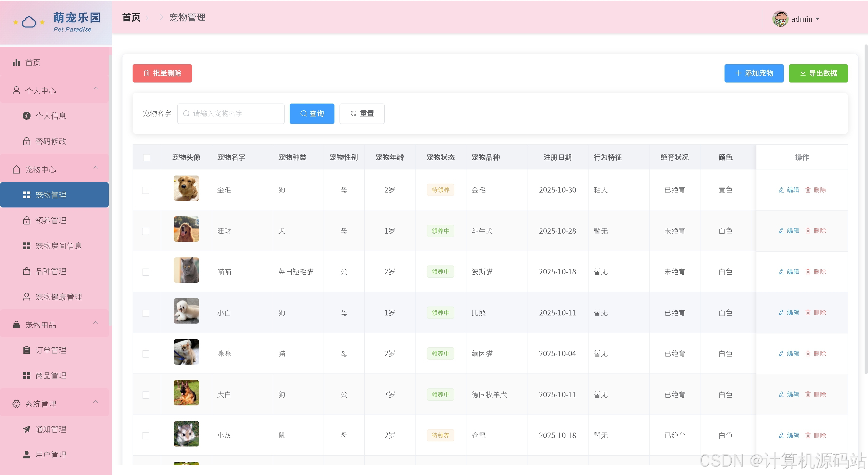
Task: Open 品种管理 in the sidebar
Action: coord(54,271)
